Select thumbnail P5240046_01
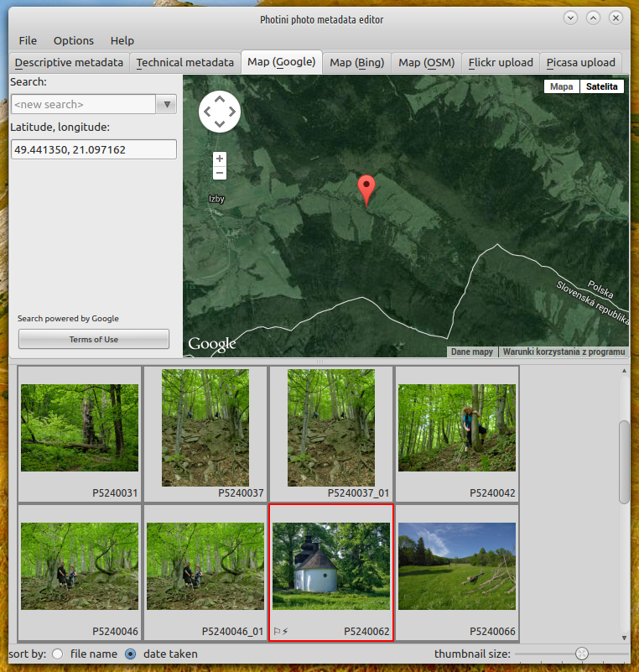 pos(205,573)
